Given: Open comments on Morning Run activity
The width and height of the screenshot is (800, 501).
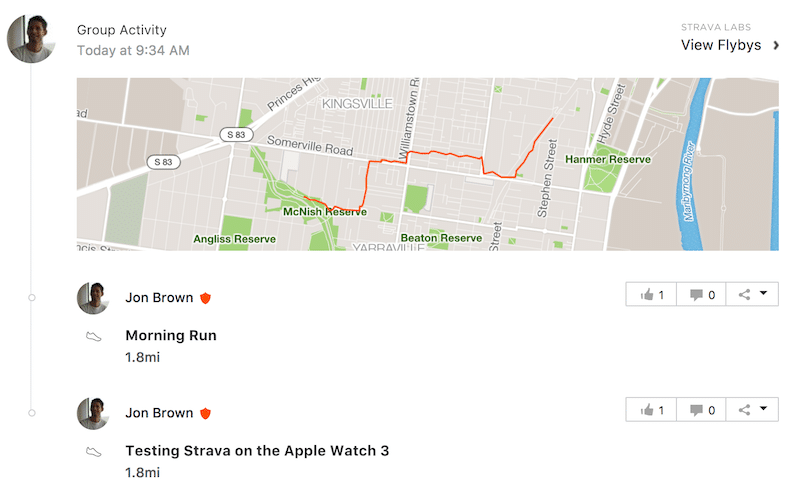Looking at the screenshot, I should click(702, 294).
